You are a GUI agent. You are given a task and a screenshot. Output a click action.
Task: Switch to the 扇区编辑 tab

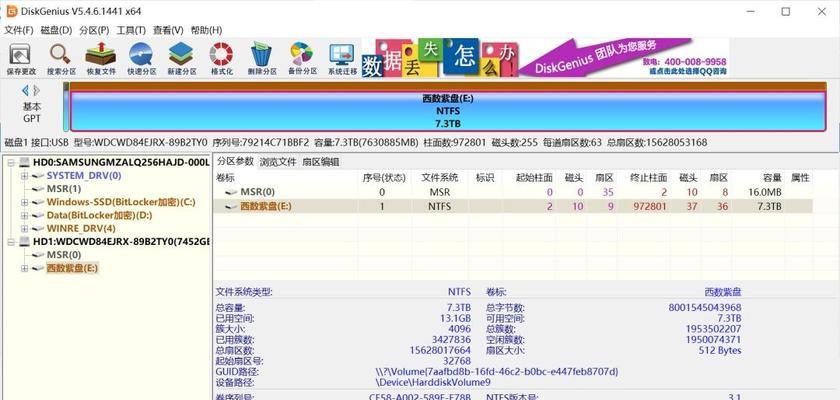tap(320, 162)
